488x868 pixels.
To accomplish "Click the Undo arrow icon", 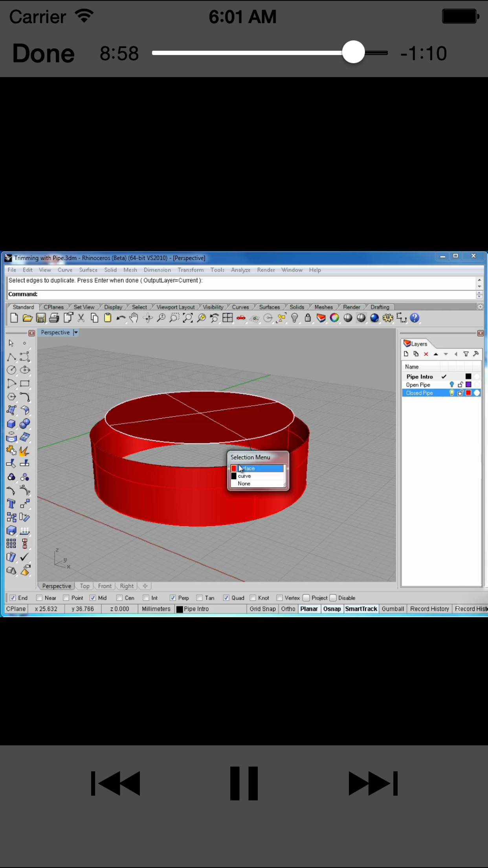I will (x=121, y=318).
